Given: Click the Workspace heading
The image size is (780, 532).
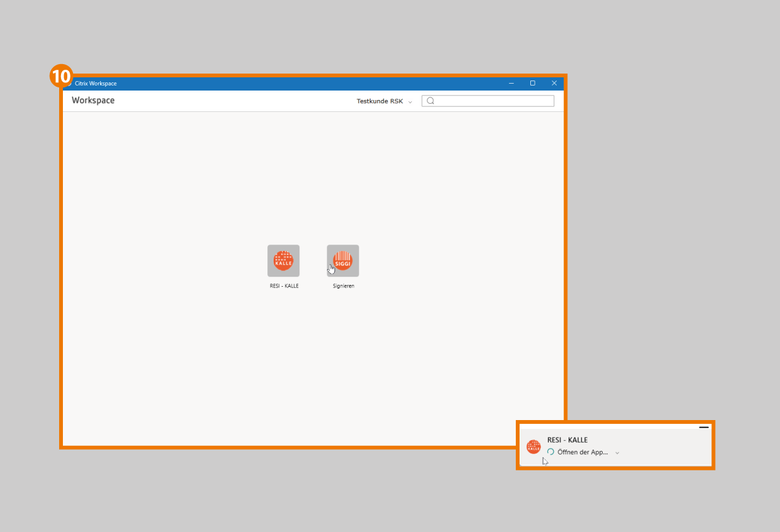Looking at the screenshot, I should tap(93, 101).
